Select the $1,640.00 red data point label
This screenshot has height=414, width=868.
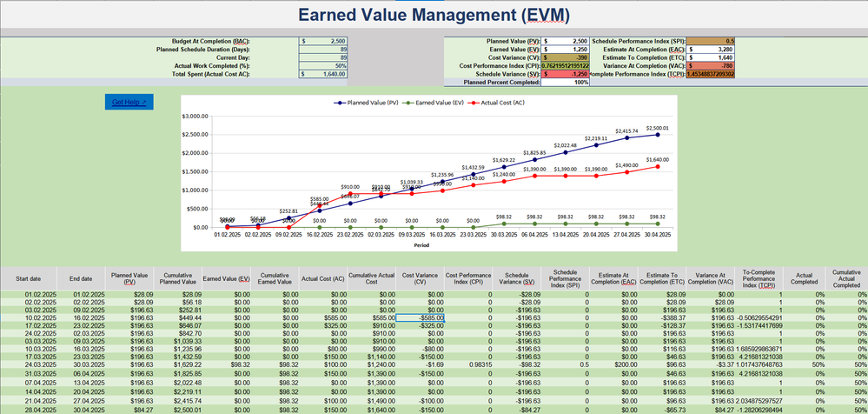658,159
